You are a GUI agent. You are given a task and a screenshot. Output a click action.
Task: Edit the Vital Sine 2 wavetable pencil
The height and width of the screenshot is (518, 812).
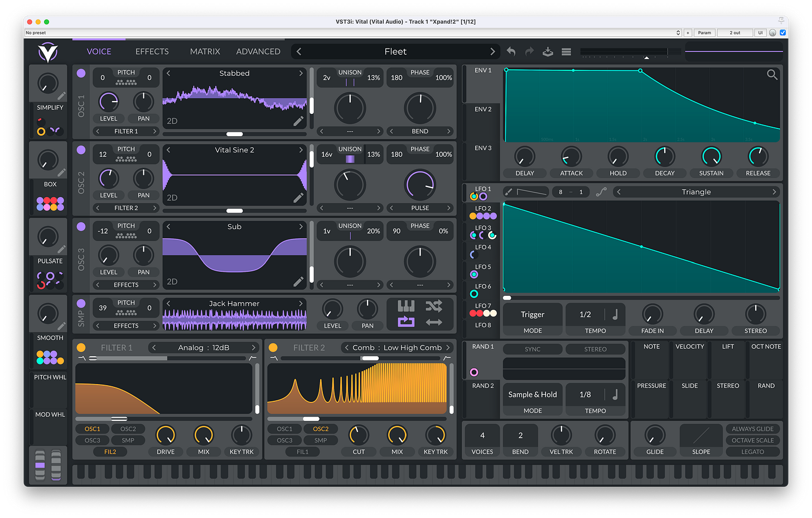(x=298, y=197)
